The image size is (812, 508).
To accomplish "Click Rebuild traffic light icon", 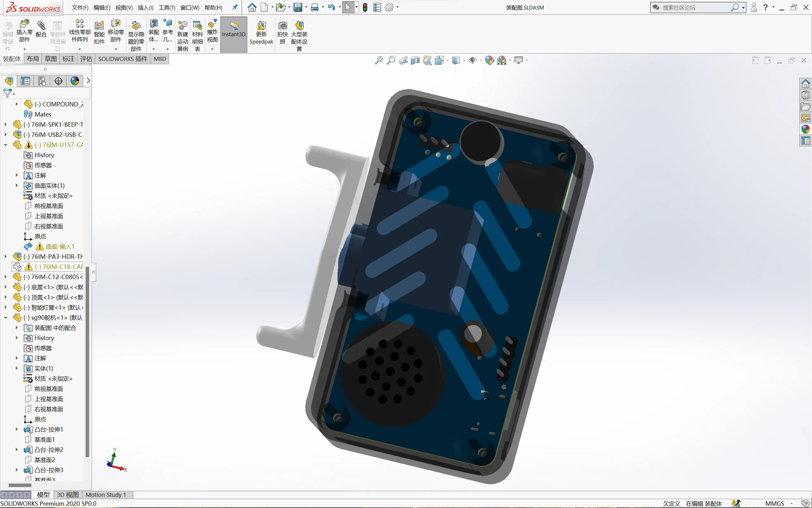I will [x=365, y=7].
